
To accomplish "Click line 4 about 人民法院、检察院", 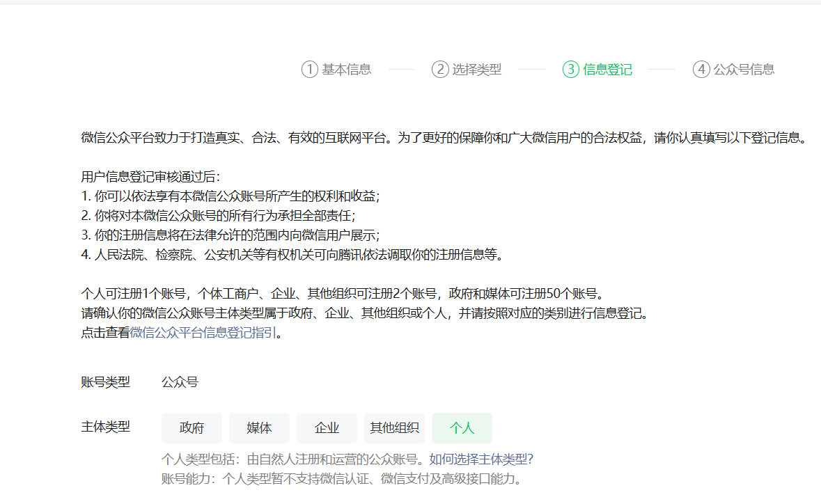I will coord(292,255).
